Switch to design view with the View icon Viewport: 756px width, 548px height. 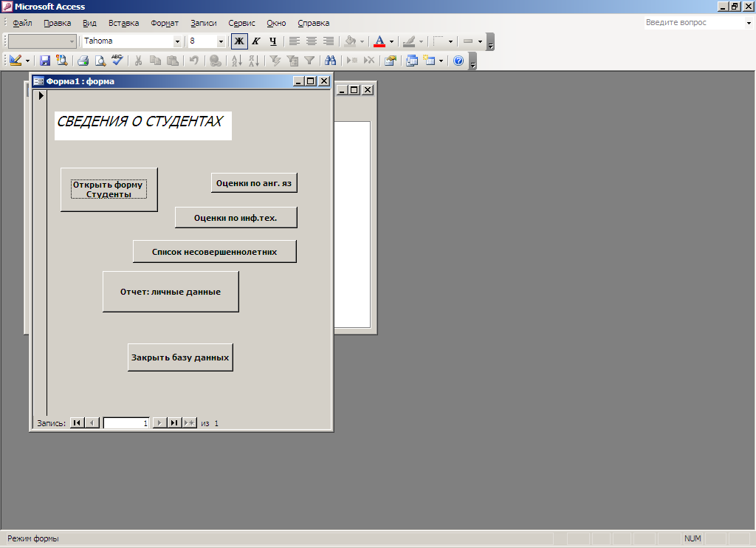pyautogui.click(x=16, y=61)
